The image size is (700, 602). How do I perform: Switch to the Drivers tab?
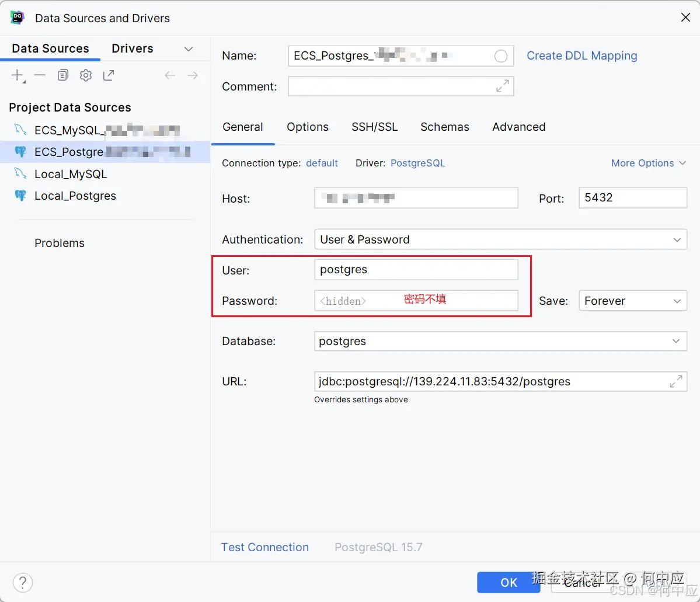click(132, 48)
